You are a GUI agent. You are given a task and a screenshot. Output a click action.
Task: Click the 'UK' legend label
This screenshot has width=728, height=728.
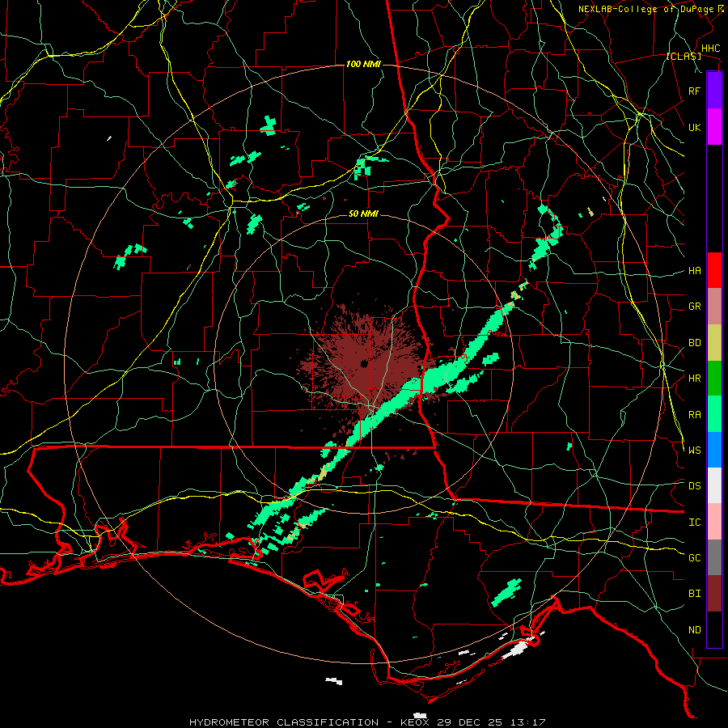(x=694, y=127)
